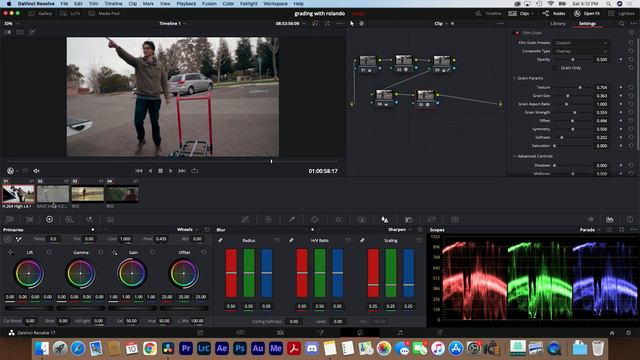The image size is (640, 360).
Task: Stop viewer playback
Action: [160, 171]
